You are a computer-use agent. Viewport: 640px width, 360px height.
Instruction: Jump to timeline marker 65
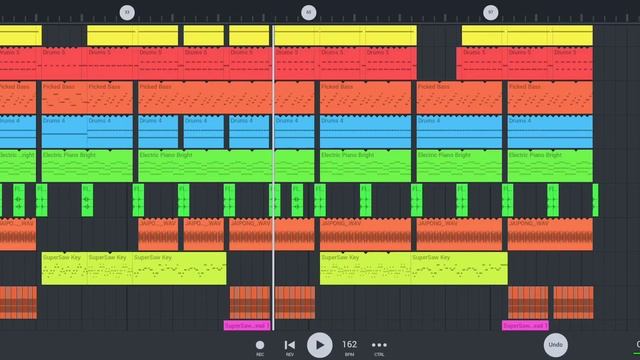pos(309,13)
